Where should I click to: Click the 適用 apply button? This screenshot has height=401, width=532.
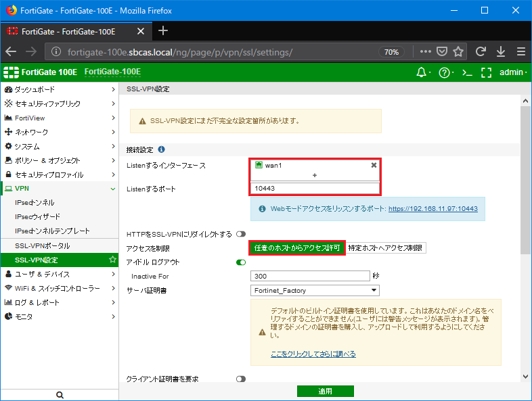tap(326, 391)
